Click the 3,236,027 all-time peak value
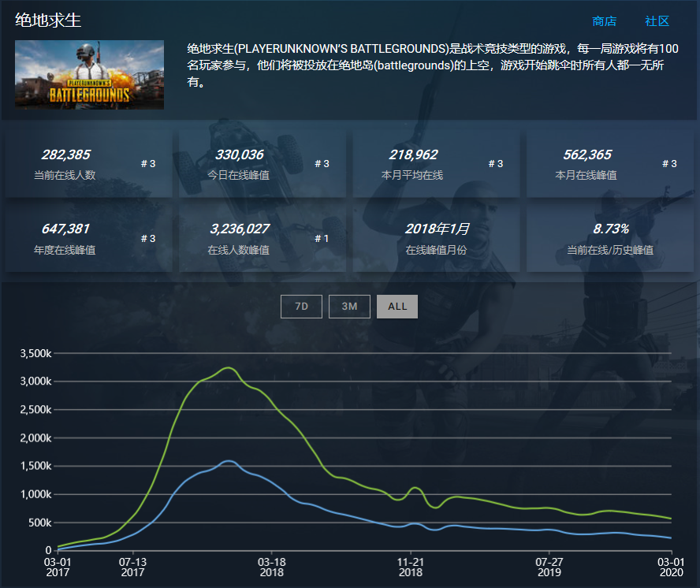Screen dimensions: 700x588 (x=240, y=229)
